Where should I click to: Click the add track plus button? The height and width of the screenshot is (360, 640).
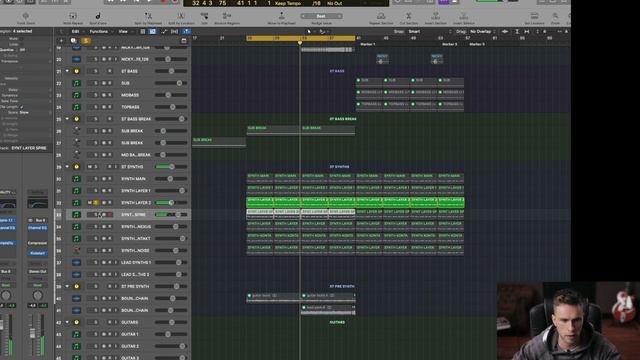(61, 40)
